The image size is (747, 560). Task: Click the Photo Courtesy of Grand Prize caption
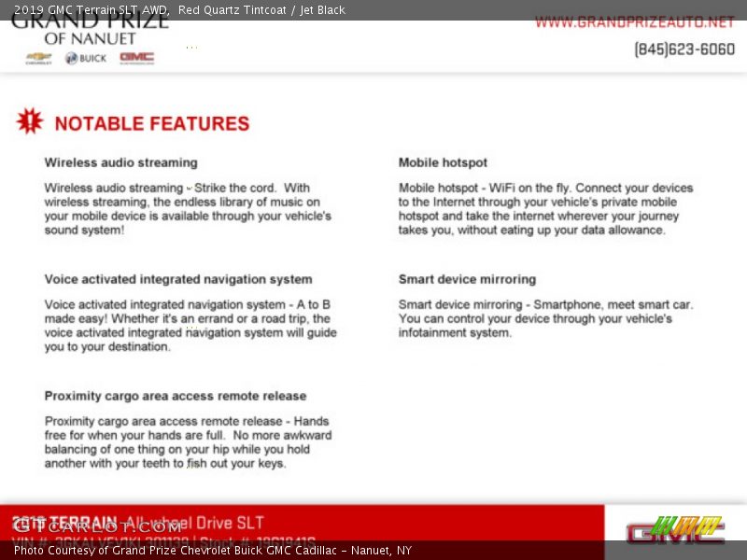[x=213, y=551]
